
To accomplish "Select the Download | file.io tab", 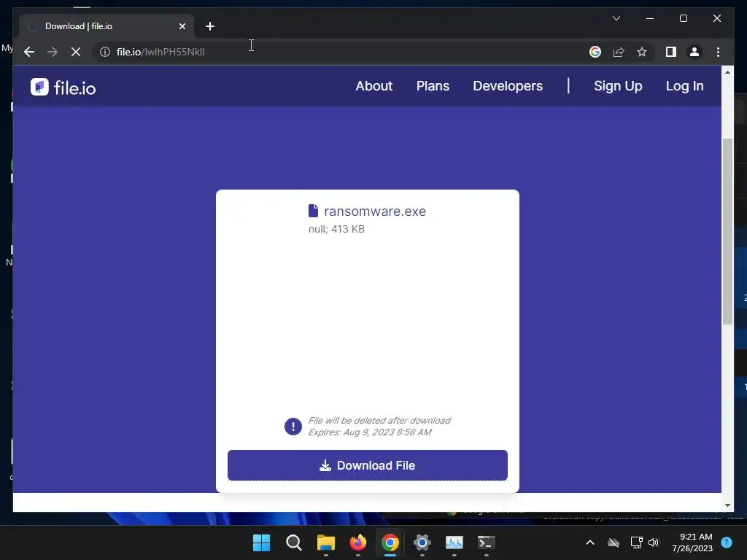I will 107,26.
